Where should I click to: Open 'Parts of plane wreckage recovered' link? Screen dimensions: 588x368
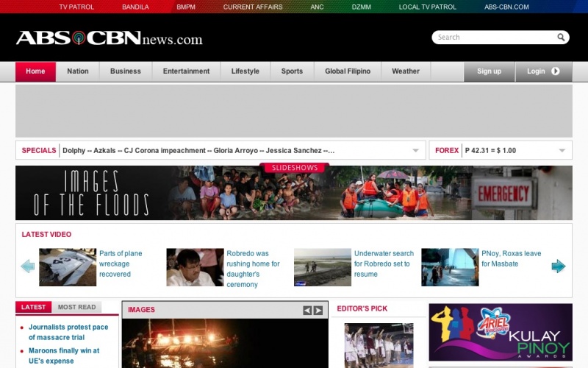[121, 263]
